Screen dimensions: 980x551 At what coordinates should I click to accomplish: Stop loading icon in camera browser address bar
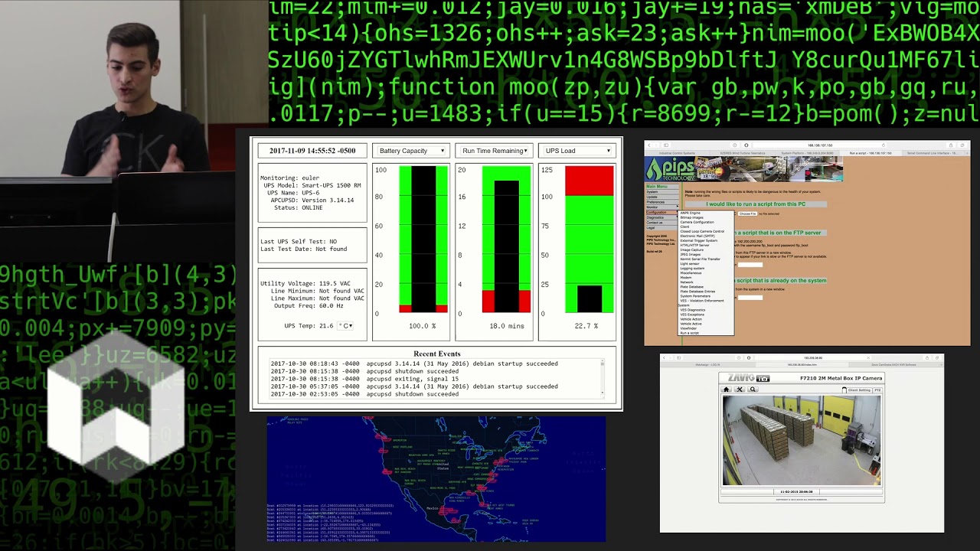tap(867, 357)
